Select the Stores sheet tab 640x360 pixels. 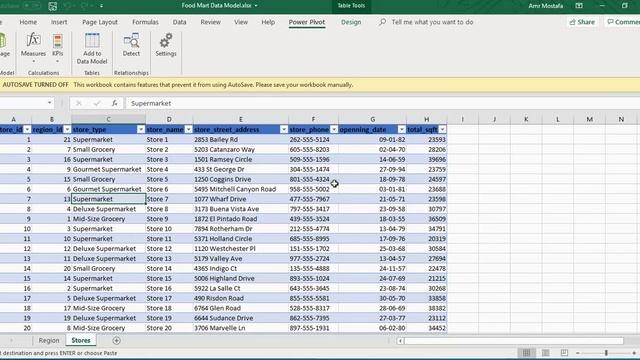[81, 340]
